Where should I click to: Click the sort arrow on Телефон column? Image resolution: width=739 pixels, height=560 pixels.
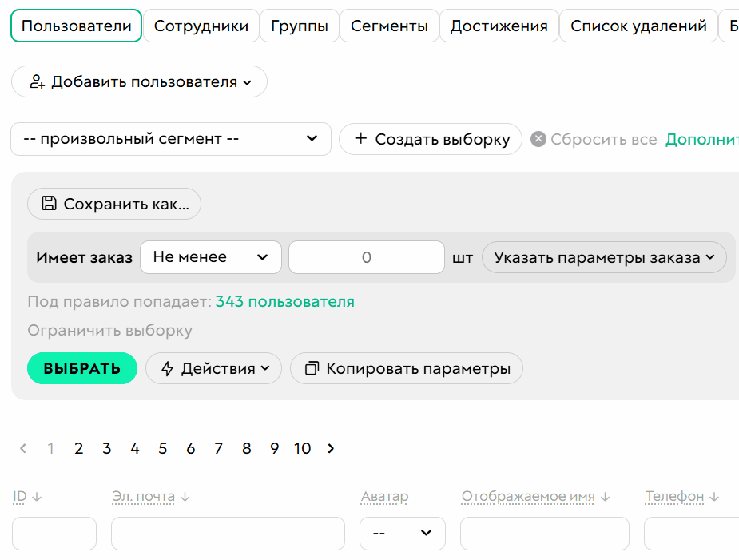(713, 496)
